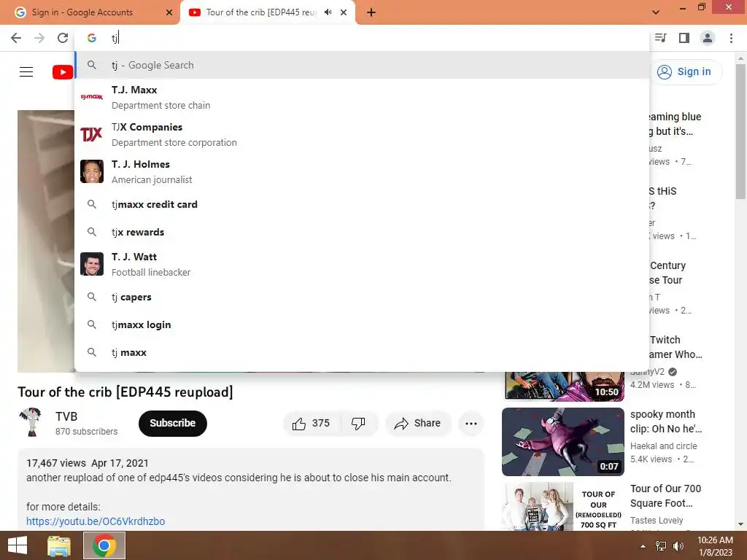Dislike the video with thumbs down
The width and height of the screenshot is (747, 560).
(359, 424)
